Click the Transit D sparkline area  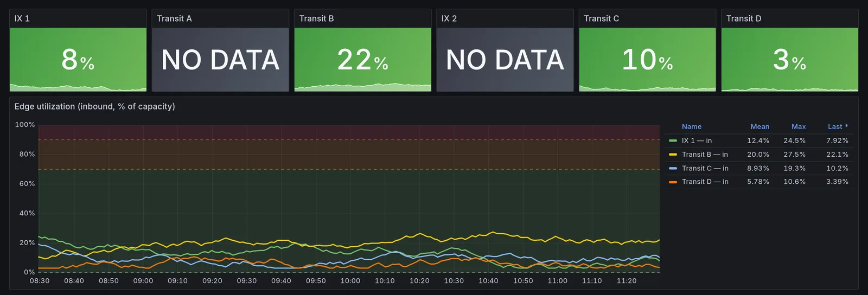(789, 89)
